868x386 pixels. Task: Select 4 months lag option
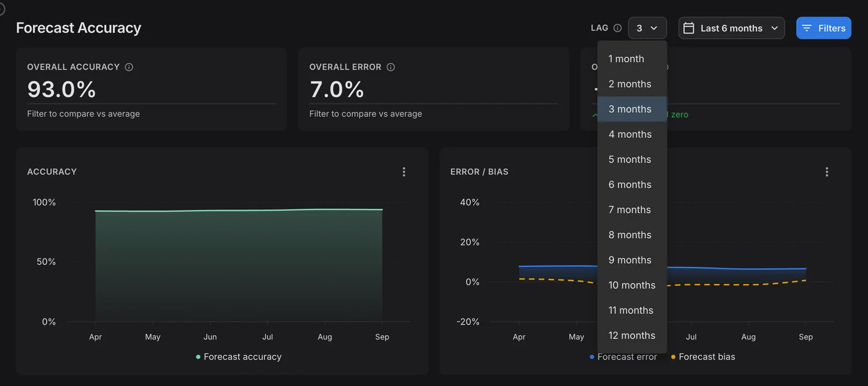click(632, 134)
